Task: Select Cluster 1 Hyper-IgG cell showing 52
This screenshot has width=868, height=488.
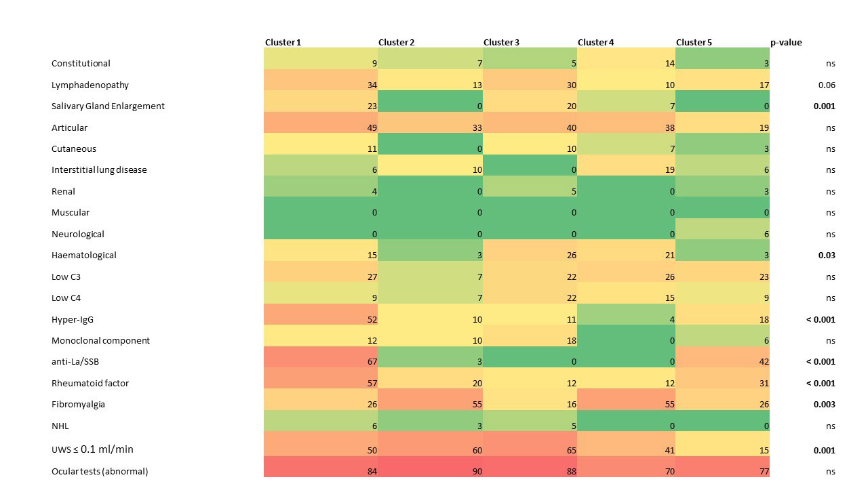Action: 321,319
